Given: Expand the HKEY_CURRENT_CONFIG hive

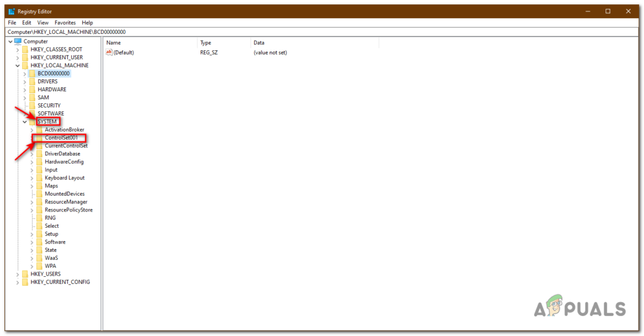Looking at the screenshot, I should (18, 282).
